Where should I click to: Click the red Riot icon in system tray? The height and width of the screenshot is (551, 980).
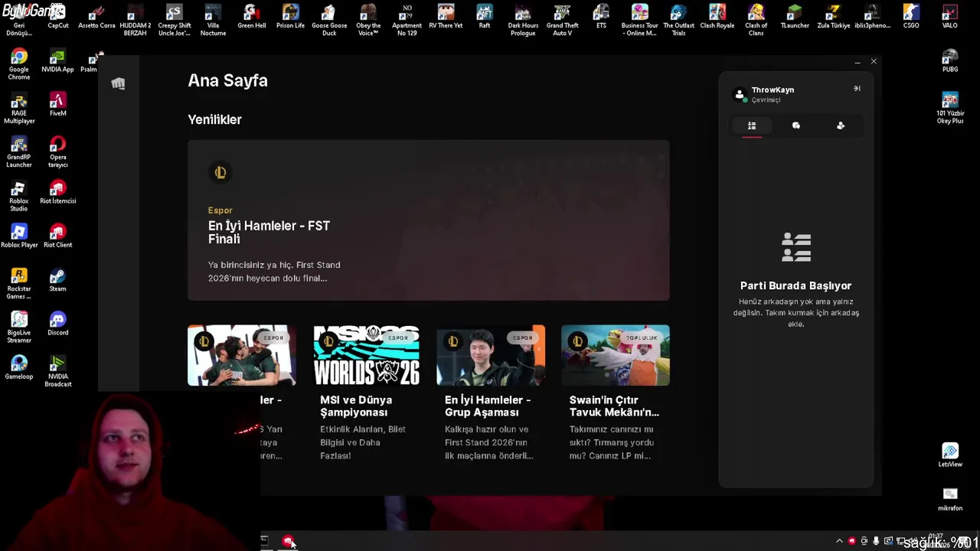coord(851,541)
